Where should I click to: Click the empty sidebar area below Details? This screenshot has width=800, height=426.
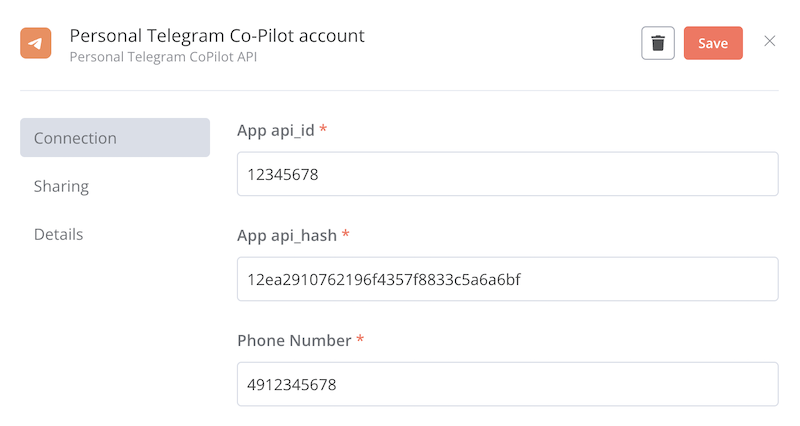pos(115,330)
